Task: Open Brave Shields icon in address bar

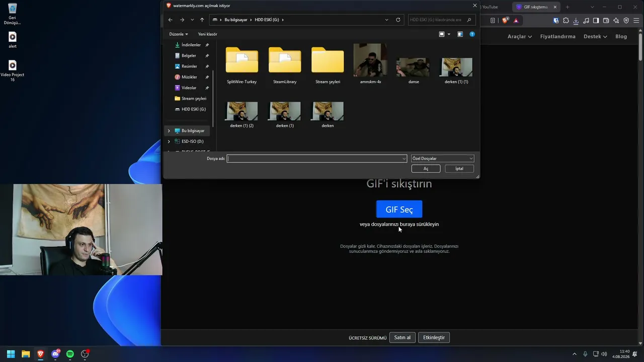Action: point(505,21)
